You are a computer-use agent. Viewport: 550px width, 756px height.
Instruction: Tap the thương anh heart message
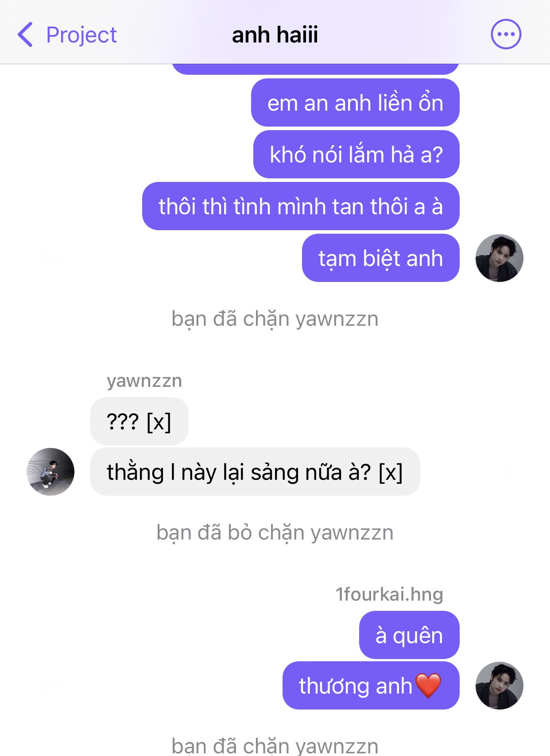371,686
